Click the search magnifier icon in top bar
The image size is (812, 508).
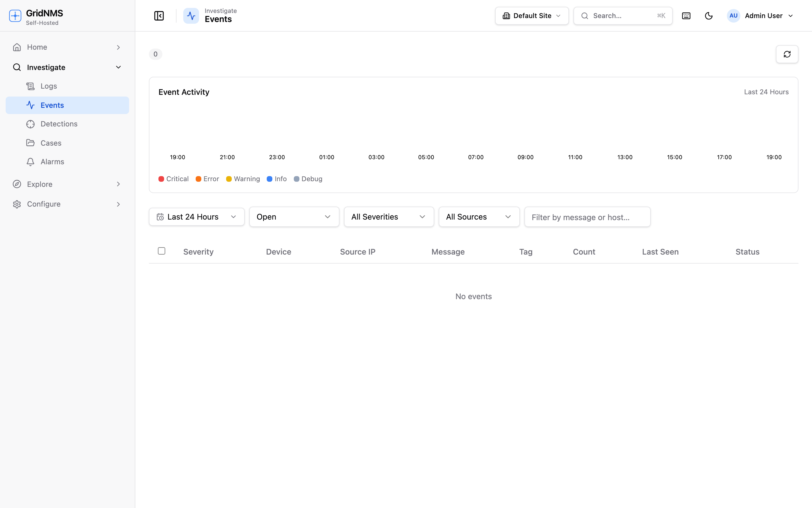[x=585, y=16]
